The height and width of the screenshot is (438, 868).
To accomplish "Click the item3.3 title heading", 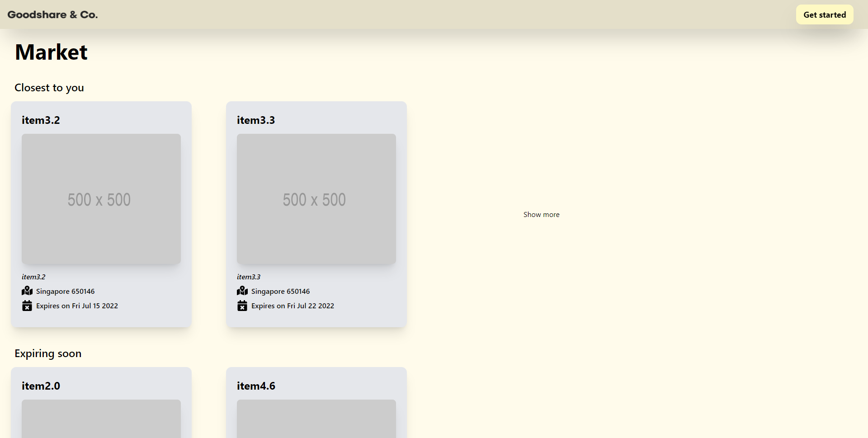I will click(x=256, y=120).
